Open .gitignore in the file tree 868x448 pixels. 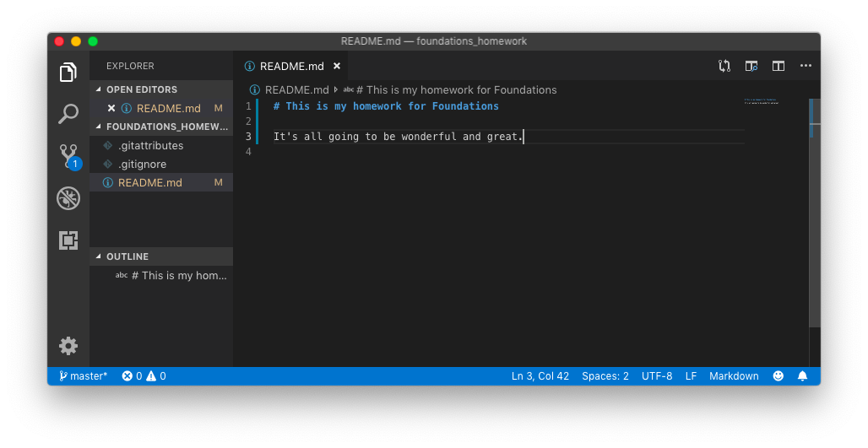pos(142,165)
